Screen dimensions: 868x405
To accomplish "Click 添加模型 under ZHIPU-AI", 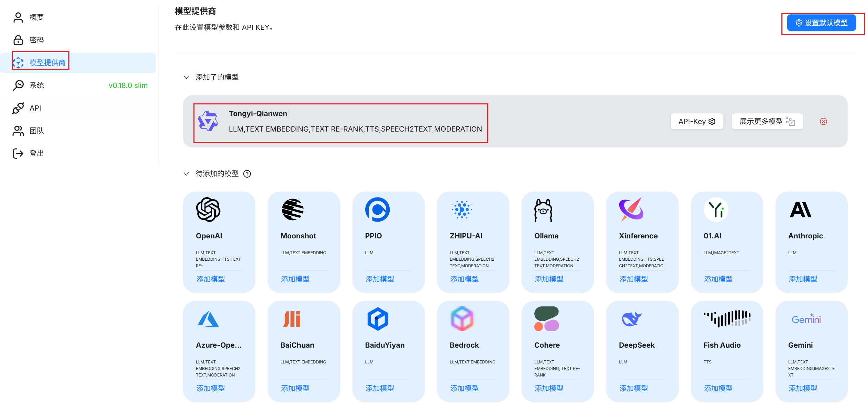I will point(464,279).
